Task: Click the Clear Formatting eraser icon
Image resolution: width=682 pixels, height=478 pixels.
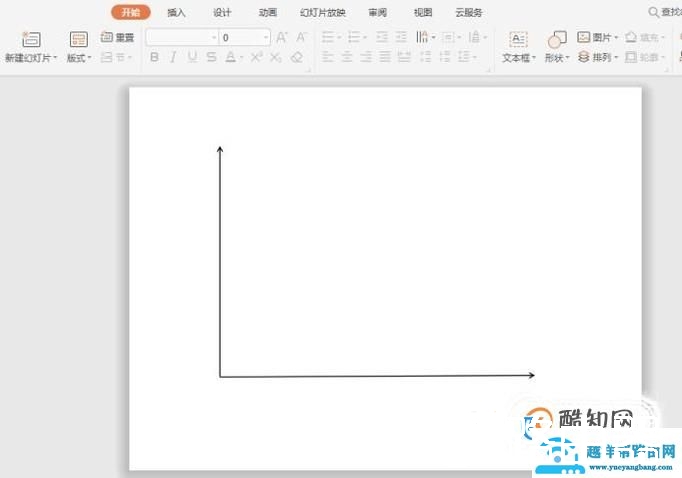Action: [297, 57]
